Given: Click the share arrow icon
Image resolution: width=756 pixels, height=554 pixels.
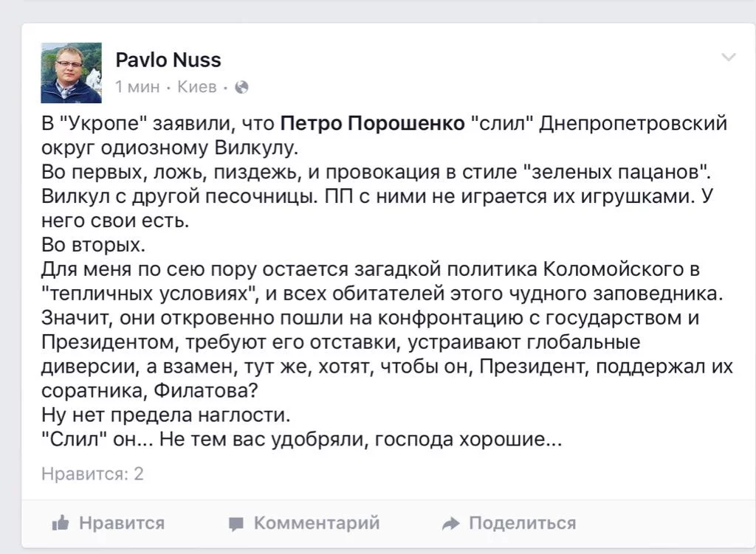Looking at the screenshot, I should point(451,523).
